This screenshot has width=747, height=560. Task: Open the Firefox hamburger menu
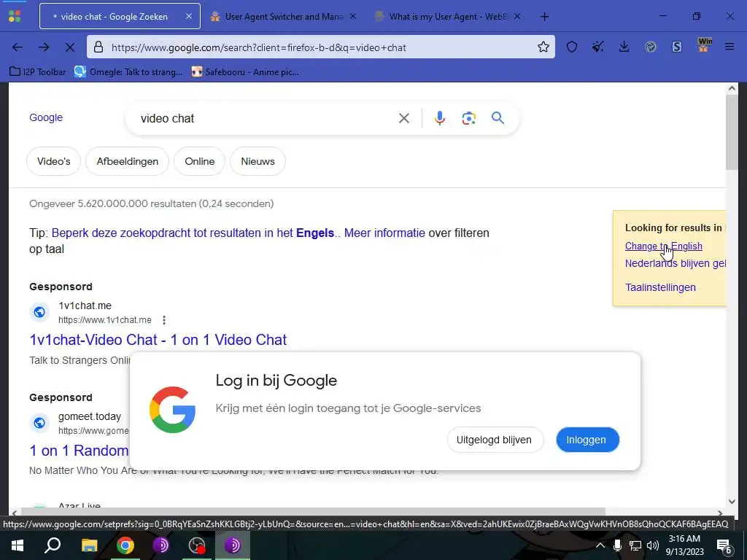tap(729, 47)
